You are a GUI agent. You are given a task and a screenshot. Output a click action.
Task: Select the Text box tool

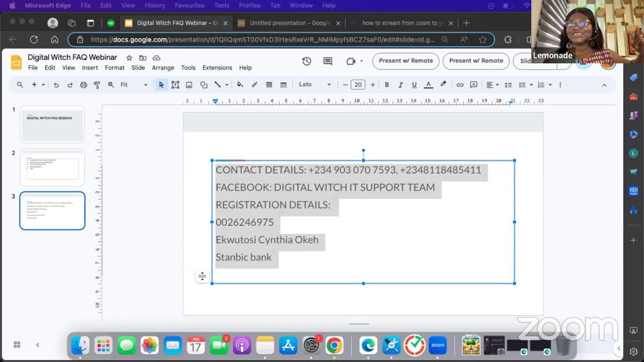(x=175, y=85)
